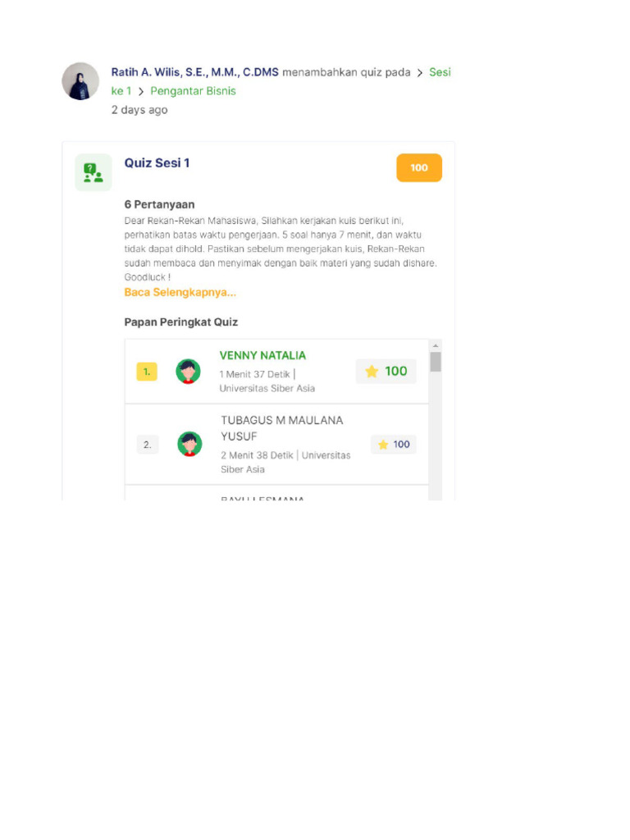Open the Quiz Sesi 1 title
The image size is (630, 840).
click(157, 163)
